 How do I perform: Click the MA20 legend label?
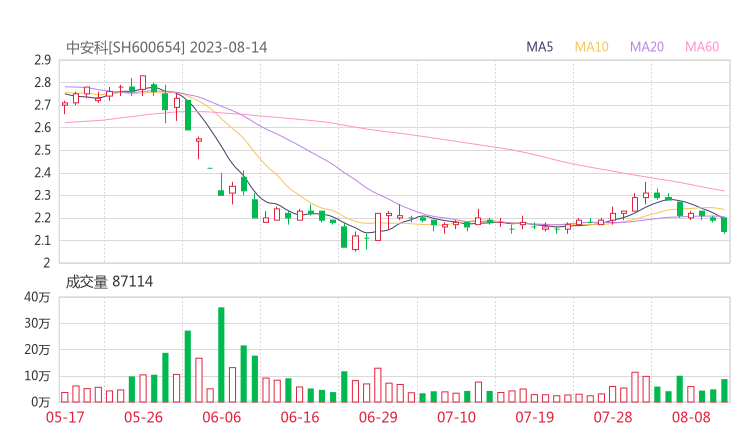click(x=647, y=47)
